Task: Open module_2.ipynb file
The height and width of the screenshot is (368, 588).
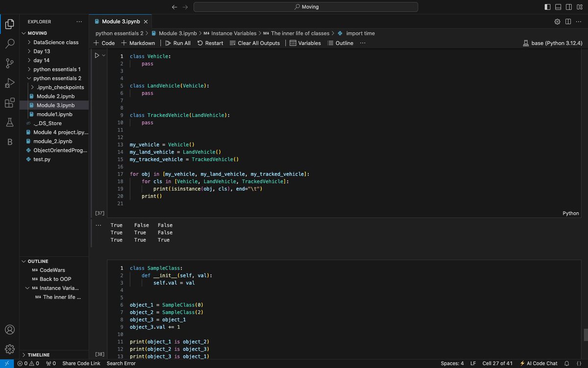Action: tap(54, 141)
